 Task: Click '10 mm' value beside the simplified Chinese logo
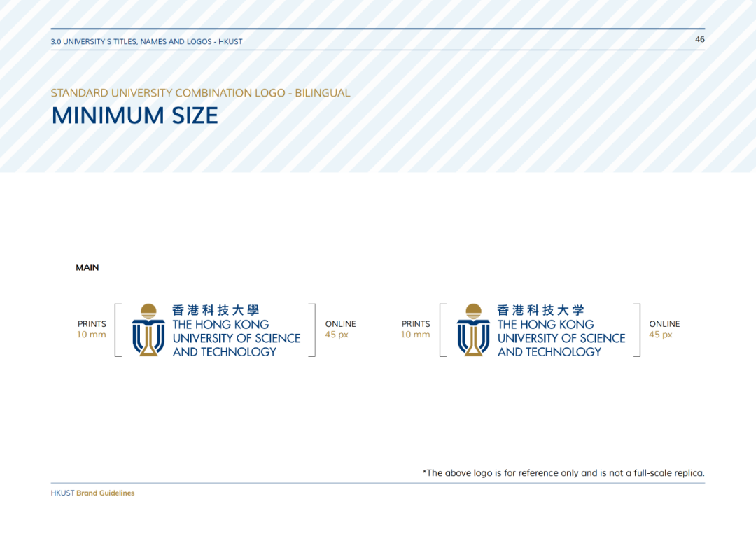click(415, 335)
